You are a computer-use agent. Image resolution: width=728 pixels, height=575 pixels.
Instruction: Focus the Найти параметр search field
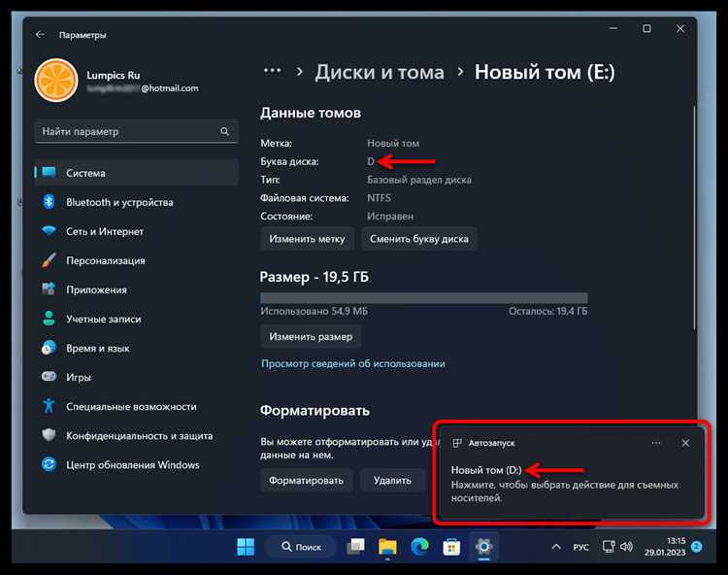(x=137, y=131)
